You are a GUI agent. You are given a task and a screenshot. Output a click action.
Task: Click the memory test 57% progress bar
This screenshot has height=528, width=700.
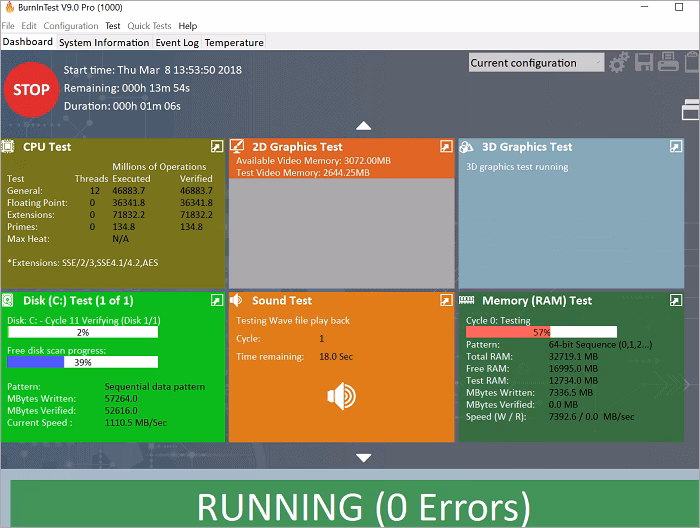coord(541,332)
